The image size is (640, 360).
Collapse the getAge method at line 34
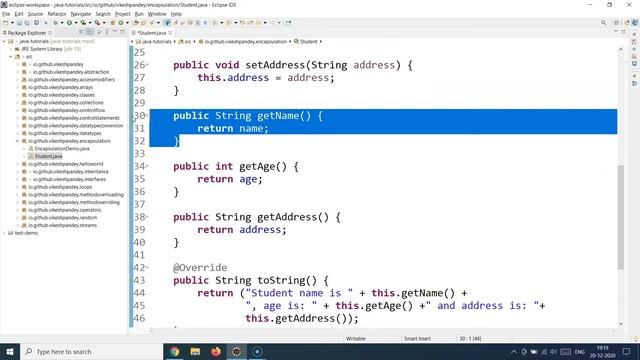click(x=147, y=166)
